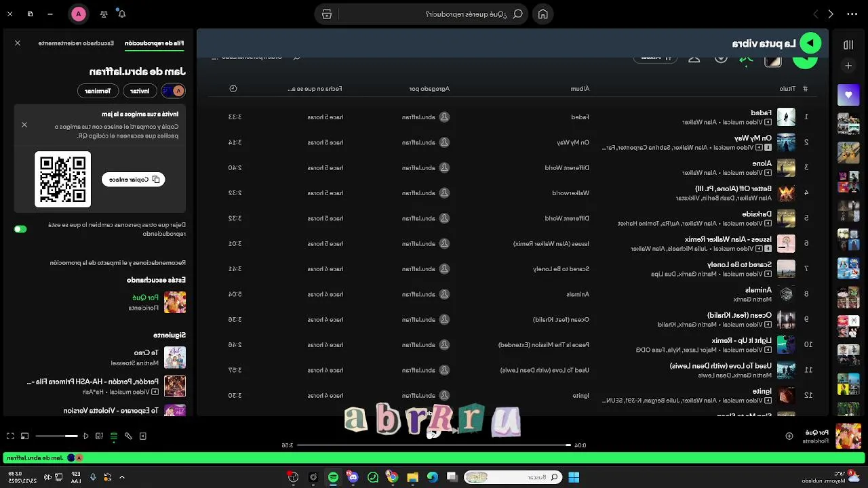Image resolution: width=868 pixels, height=488 pixels.
Task: Adjust the volume slider
Action: [56, 436]
